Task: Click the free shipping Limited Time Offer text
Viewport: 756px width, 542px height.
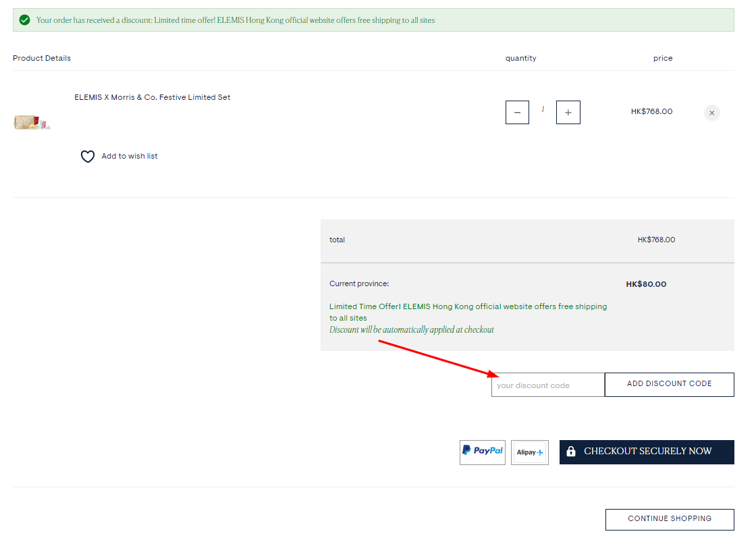Action: click(468, 312)
